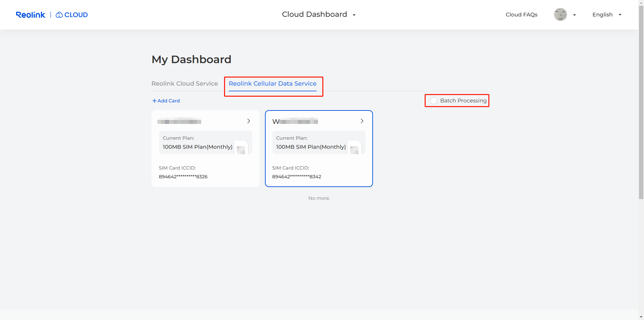This screenshot has height=320, width=644.
Task: Click 'Current Plan:' label on card 8326
Action: pyautogui.click(x=178, y=138)
